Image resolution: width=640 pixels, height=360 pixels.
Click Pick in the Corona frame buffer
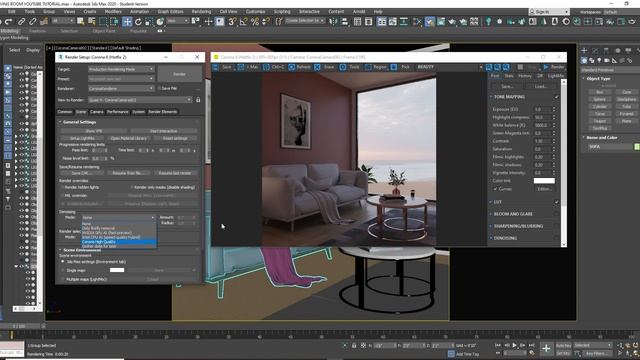(401, 67)
